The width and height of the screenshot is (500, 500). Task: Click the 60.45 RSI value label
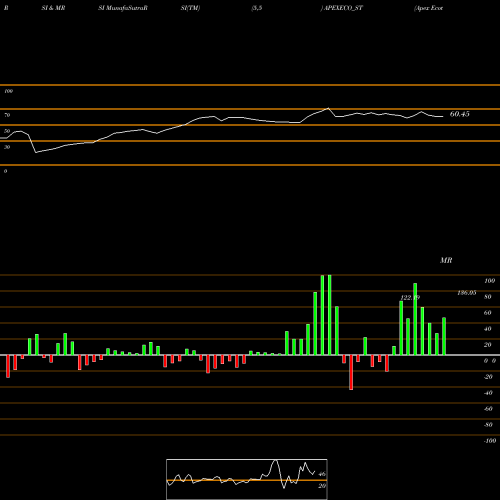459,114
